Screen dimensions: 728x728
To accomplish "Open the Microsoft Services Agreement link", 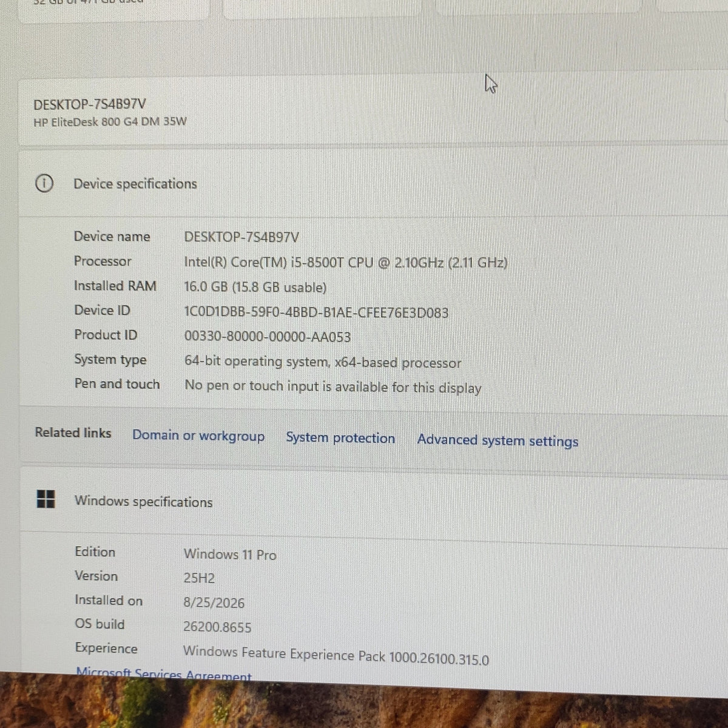I will coord(164,674).
